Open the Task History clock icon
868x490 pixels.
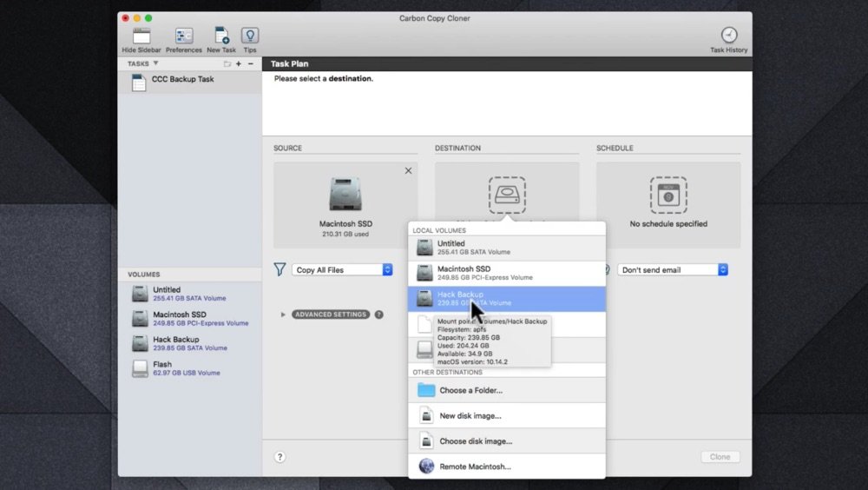[728, 36]
